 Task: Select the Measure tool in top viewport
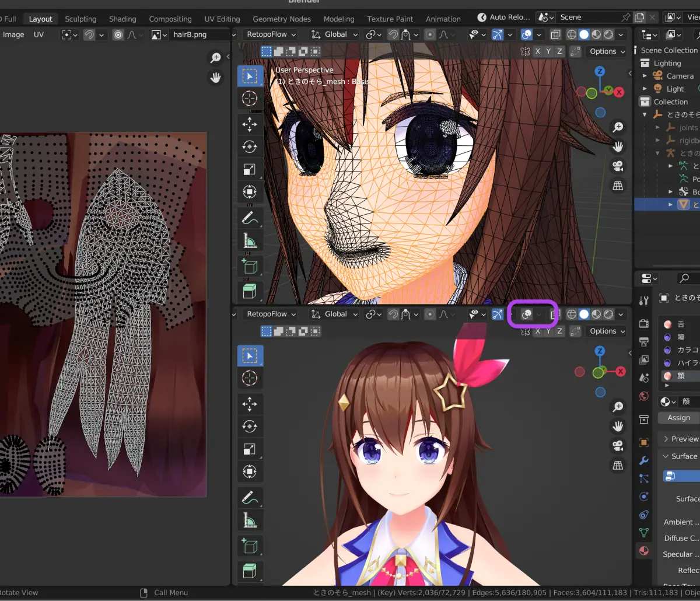coord(250,240)
